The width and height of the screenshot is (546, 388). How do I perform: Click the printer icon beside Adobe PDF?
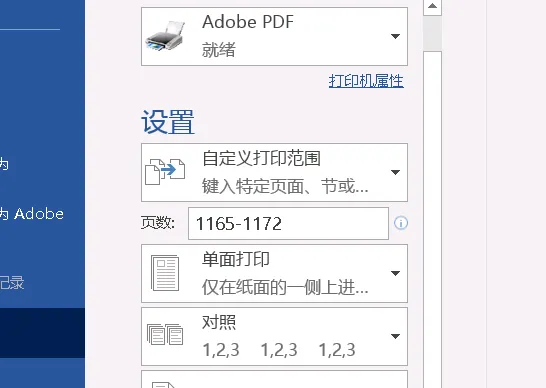click(x=164, y=36)
